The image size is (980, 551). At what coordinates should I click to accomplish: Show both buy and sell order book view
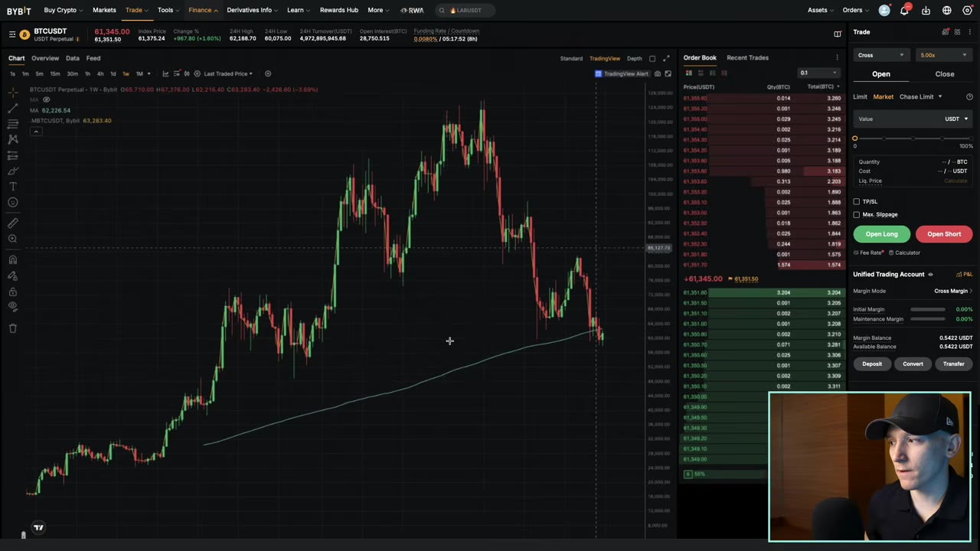tap(688, 73)
